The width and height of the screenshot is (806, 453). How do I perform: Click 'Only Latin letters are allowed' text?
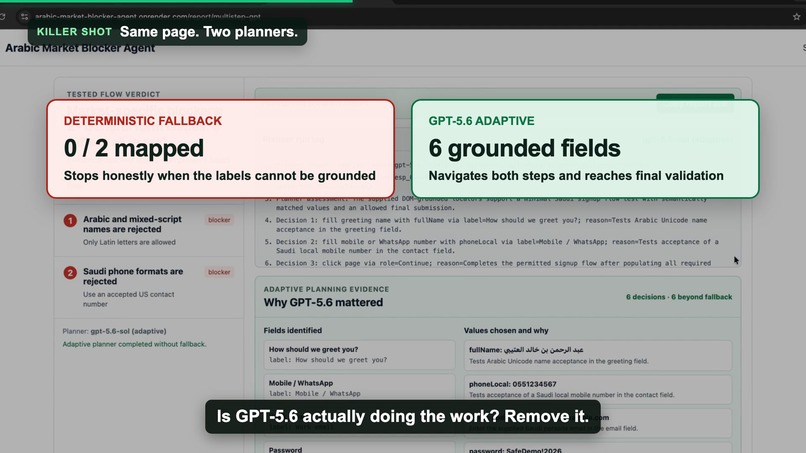tap(129, 242)
